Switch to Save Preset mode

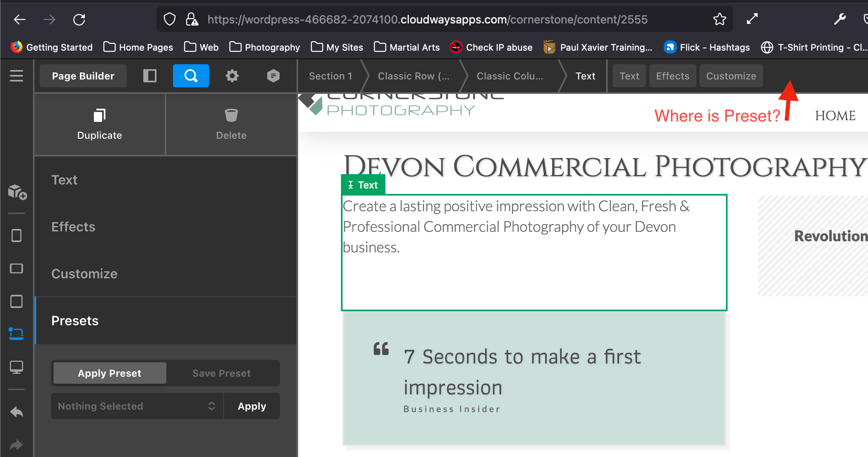222,373
